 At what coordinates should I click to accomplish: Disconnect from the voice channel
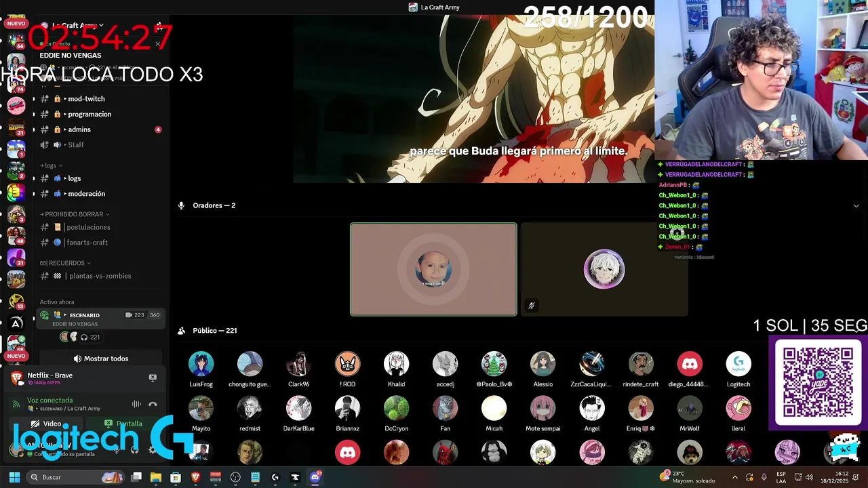(x=153, y=404)
